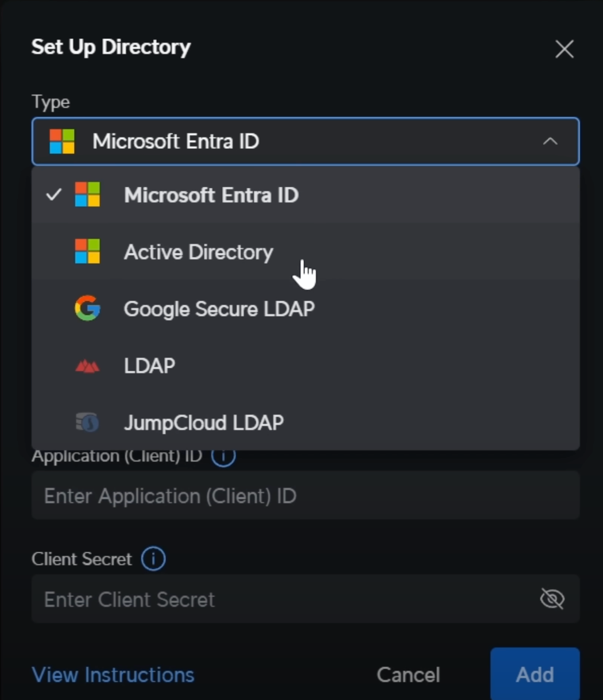Click the Type field label
The height and width of the screenshot is (700, 603).
[51, 102]
